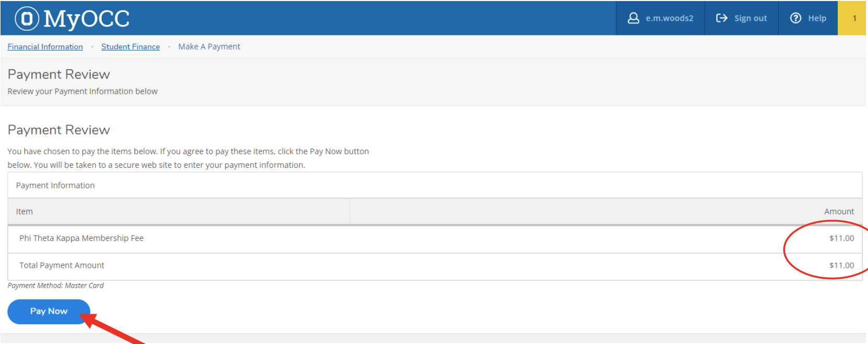Click the $11.00 total payment amount
868x344 pixels.
(x=841, y=265)
